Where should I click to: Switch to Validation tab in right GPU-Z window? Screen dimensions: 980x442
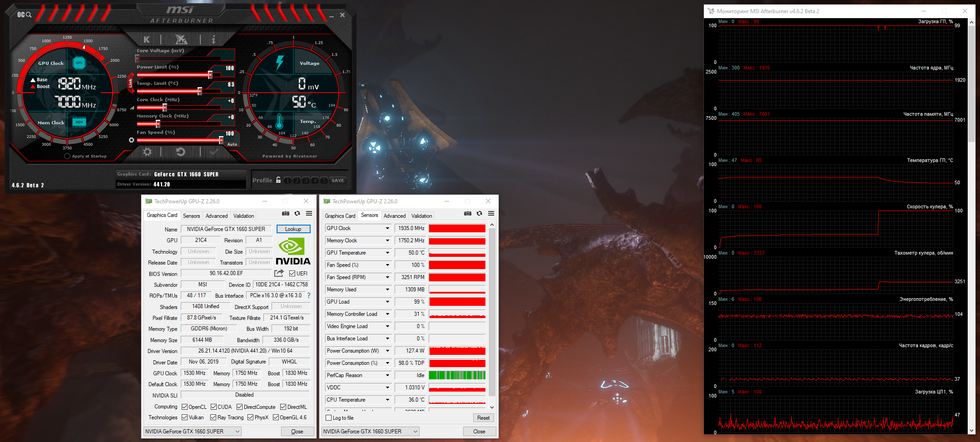click(x=421, y=216)
